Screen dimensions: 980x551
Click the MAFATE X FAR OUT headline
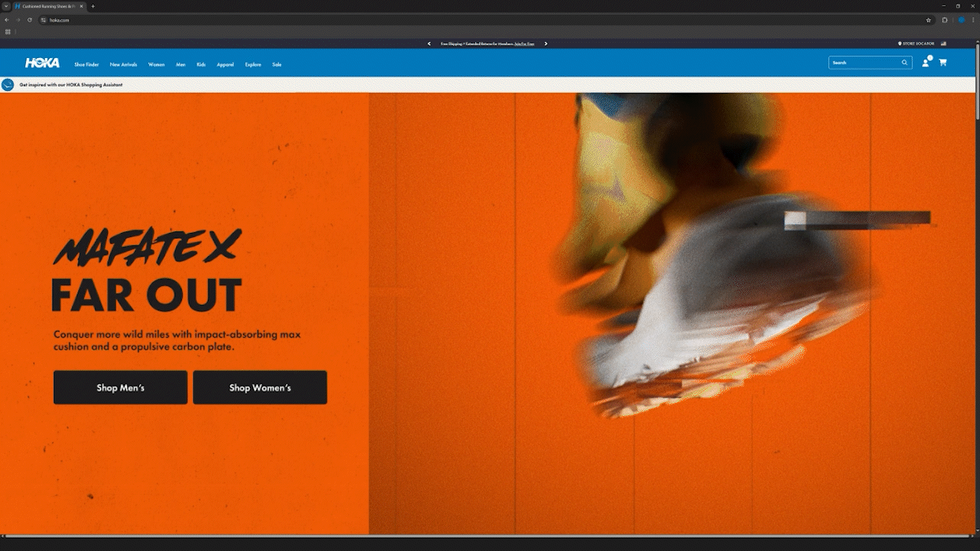pos(148,271)
